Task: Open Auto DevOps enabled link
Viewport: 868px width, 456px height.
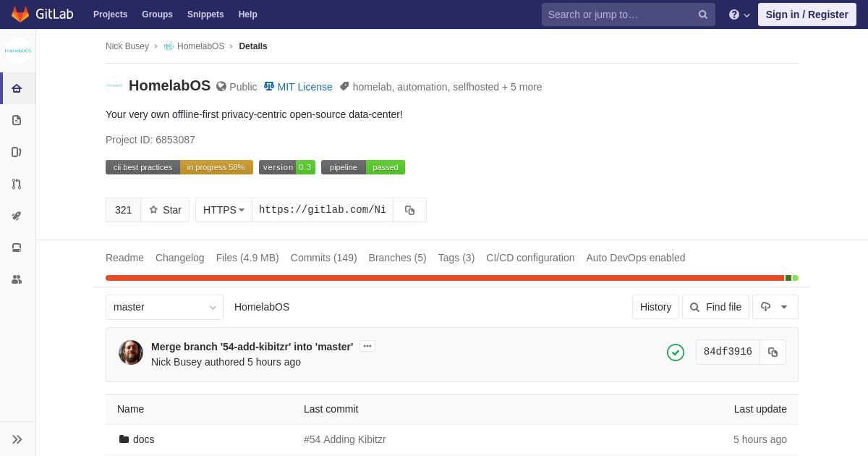Action: [636, 258]
